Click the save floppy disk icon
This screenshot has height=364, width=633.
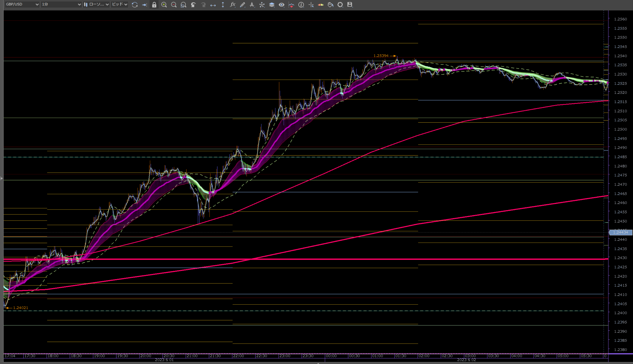point(350,5)
